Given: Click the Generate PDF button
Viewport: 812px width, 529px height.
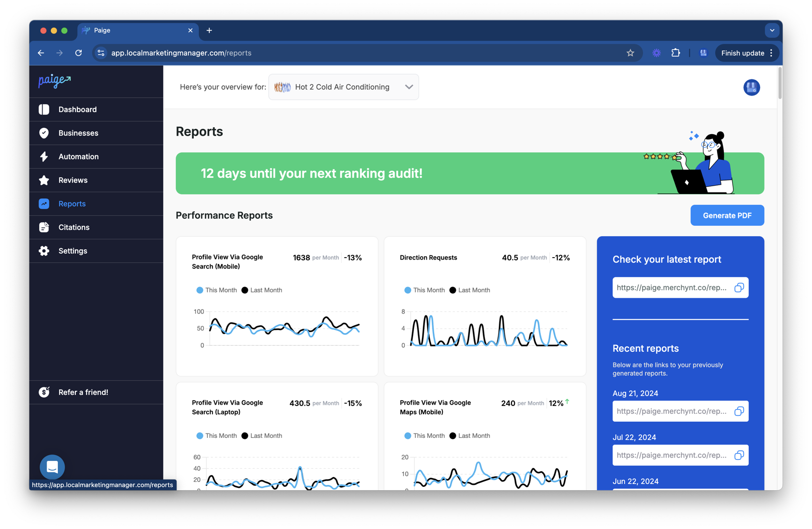Looking at the screenshot, I should tap(727, 215).
